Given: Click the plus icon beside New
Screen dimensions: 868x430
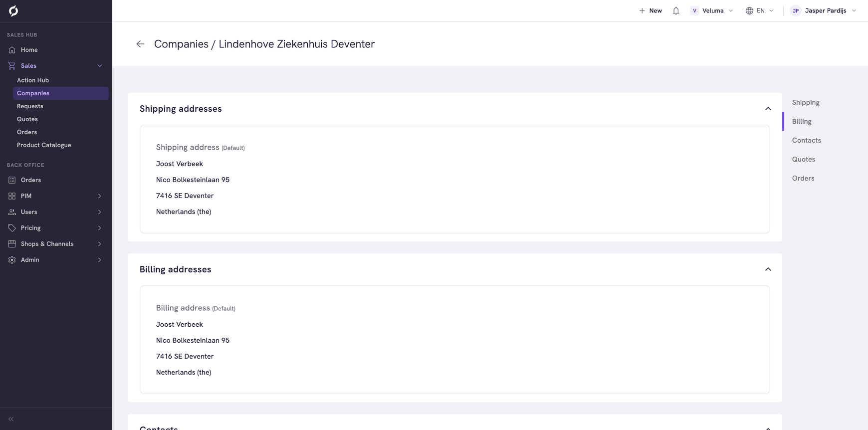Looking at the screenshot, I should tap(642, 10).
